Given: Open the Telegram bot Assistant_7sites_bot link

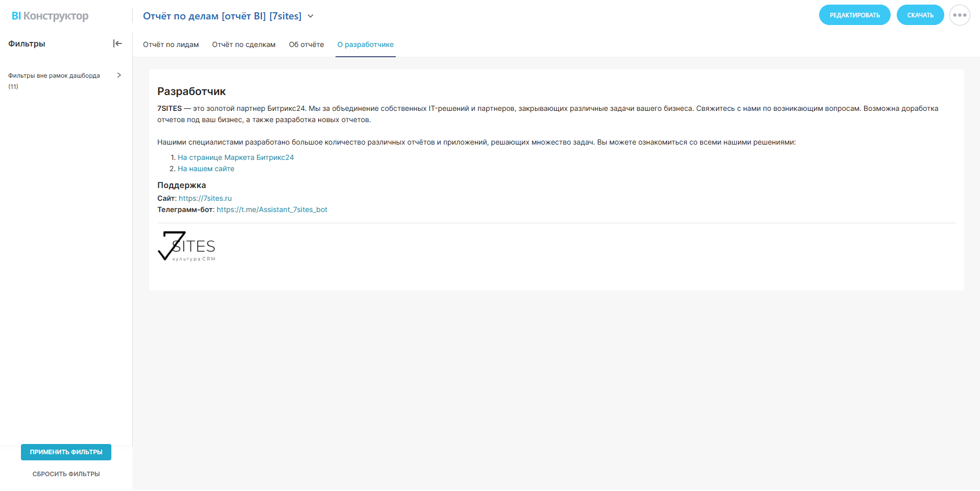Looking at the screenshot, I should (x=272, y=209).
